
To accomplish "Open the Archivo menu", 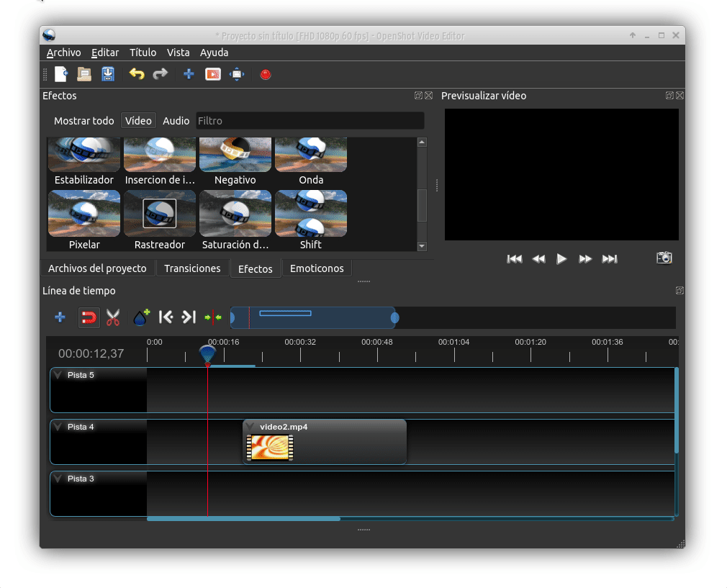I will pyautogui.click(x=63, y=53).
